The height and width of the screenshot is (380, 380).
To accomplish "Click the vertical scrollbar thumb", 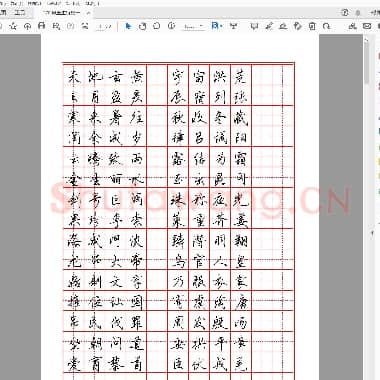I will click(x=366, y=63).
